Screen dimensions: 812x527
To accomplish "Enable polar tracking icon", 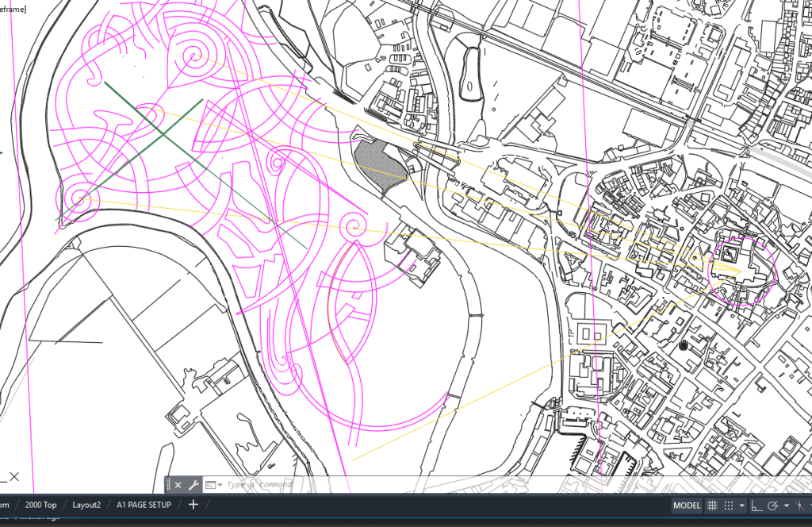I will (772, 506).
